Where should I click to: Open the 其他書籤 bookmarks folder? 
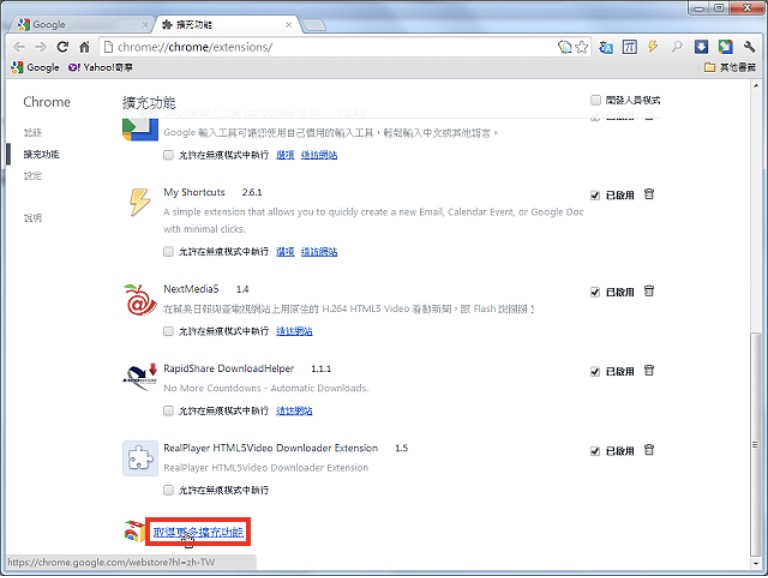click(729, 67)
